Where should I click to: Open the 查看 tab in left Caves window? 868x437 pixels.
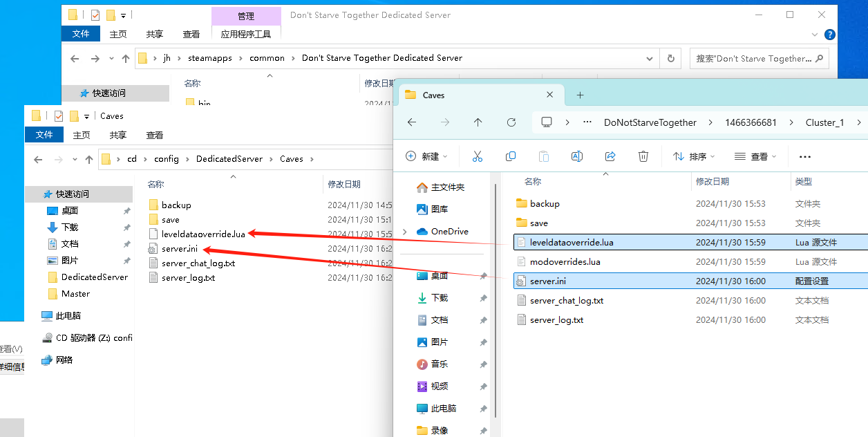[155, 135]
